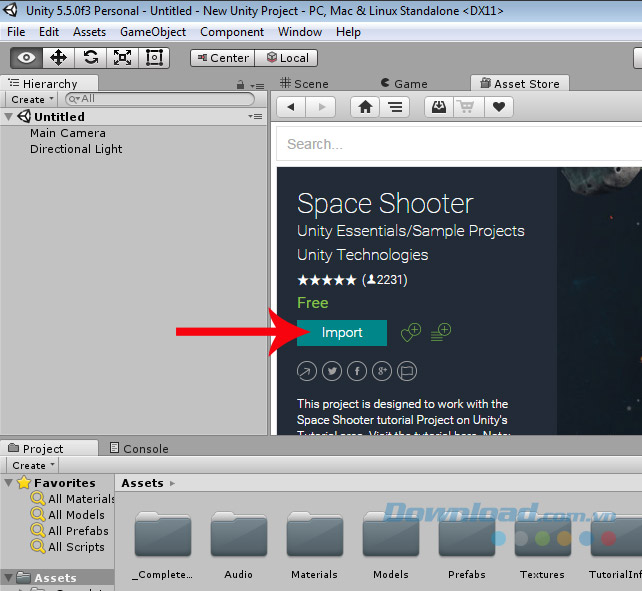Open the Asset Store wish list heart
Viewport: 642px width, 591px height.
(498, 107)
